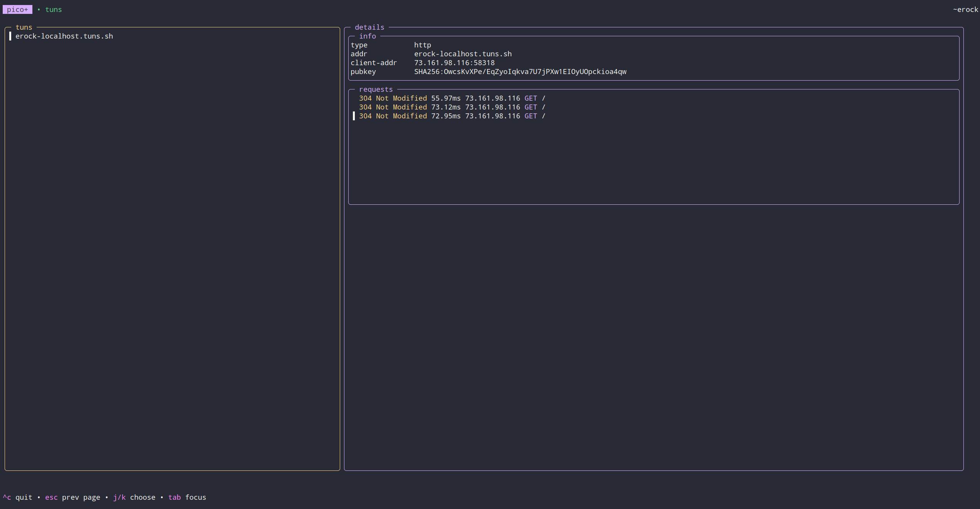Select erock-localhost.tuns.sh in the tuns list
Image resolution: width=980 pixels, height=509 pixels.
coord(64,36)
